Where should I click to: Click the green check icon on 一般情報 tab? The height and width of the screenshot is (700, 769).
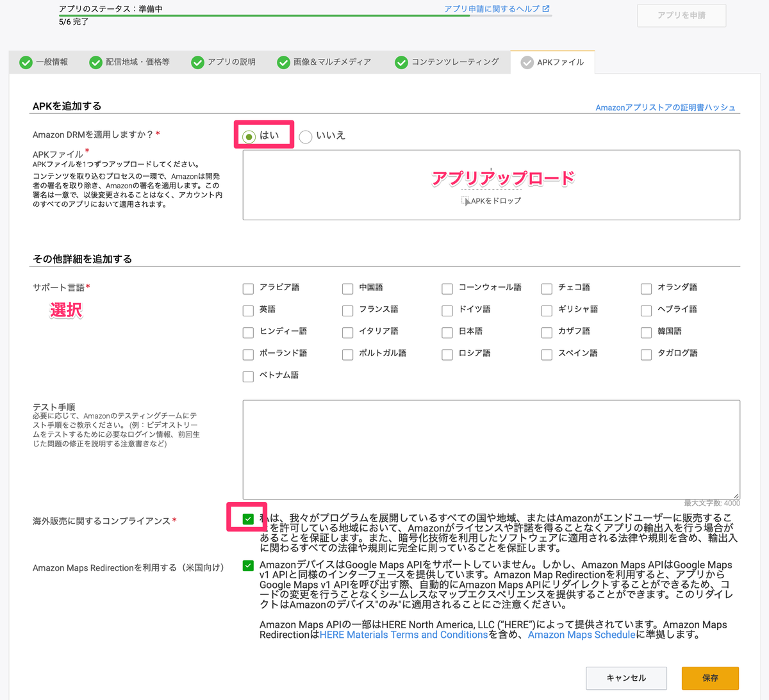pos(26,62)
